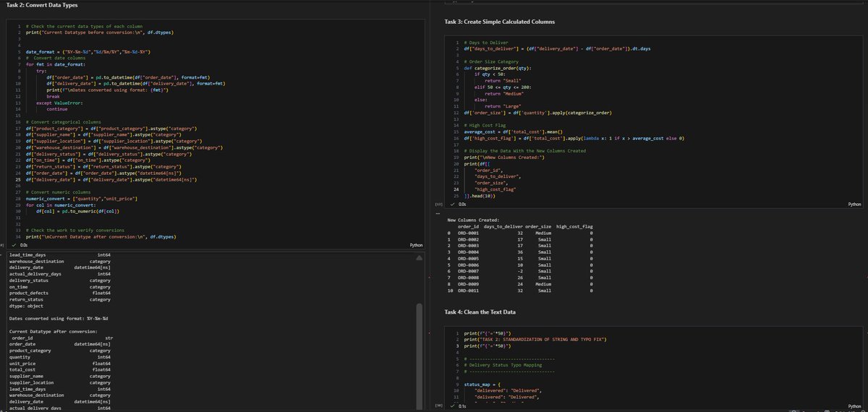Click 'Dates converted using format: %Y-%m-%d' output line
The image size is (868, 412).
(x=58, y=318)
